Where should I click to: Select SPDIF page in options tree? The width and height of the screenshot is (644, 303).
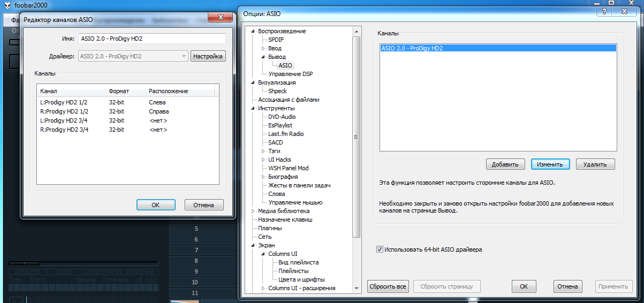click(277, 40)
